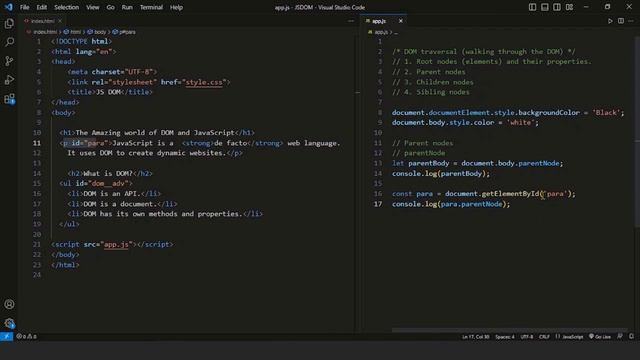Follow the app.js link in script tag
Viewport: 640px width, 360px height.
[x=116, y=244]
